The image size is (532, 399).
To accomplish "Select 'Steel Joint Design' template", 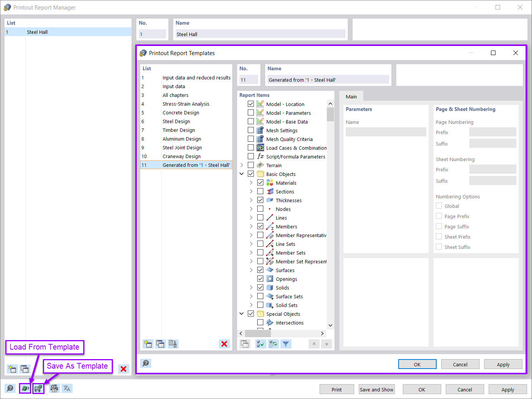I will [x=186, y=147].
